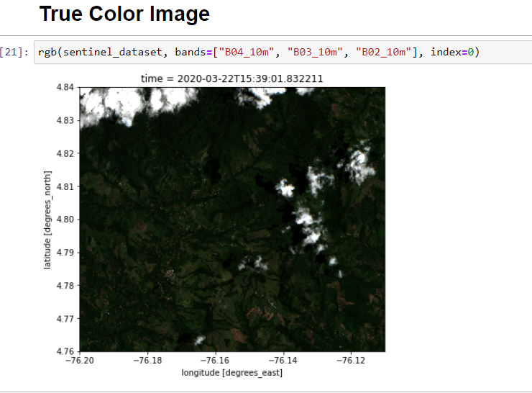The height and width of the screenshot is (393, 532).
Task: Click the -76.16 longitude tick label
Action: [x=215, y=361]
